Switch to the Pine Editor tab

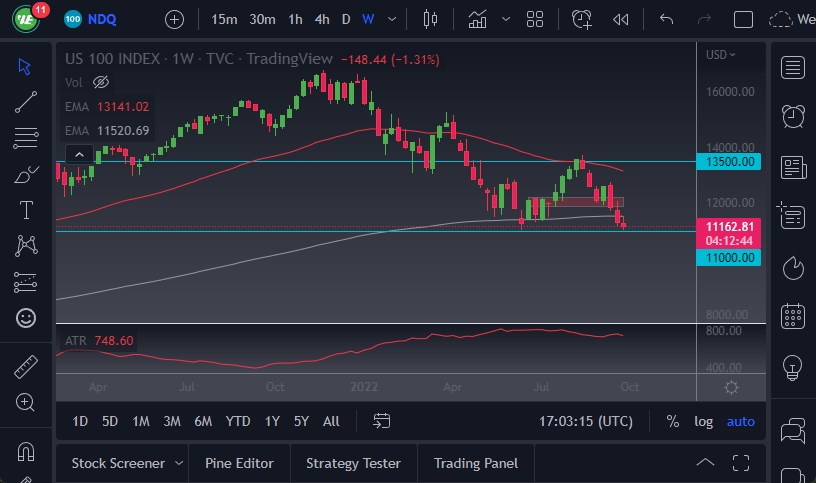click(x=239, y=463)
